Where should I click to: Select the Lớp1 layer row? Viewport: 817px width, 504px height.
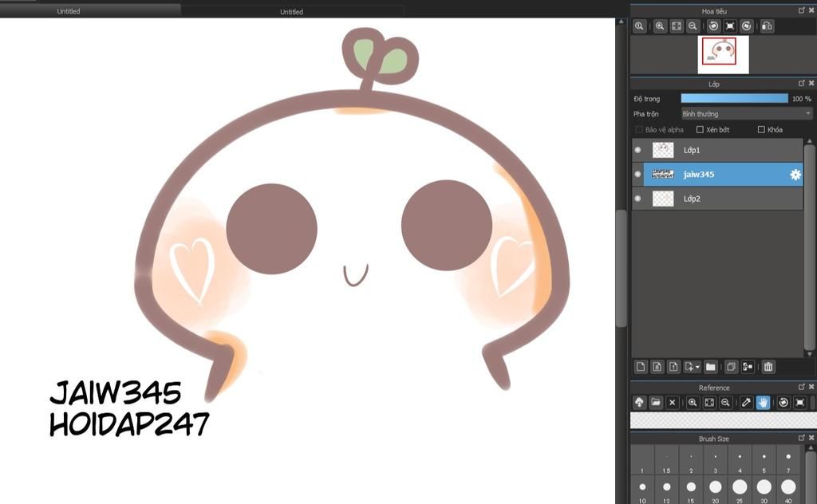pyautogui.click(x=717, y=150)
